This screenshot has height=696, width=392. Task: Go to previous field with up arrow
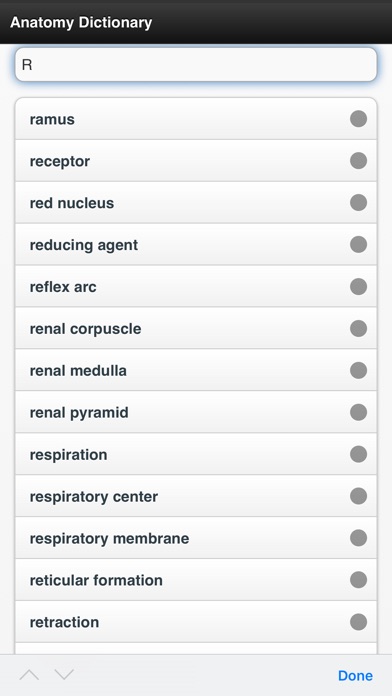[x=29, y=675]
